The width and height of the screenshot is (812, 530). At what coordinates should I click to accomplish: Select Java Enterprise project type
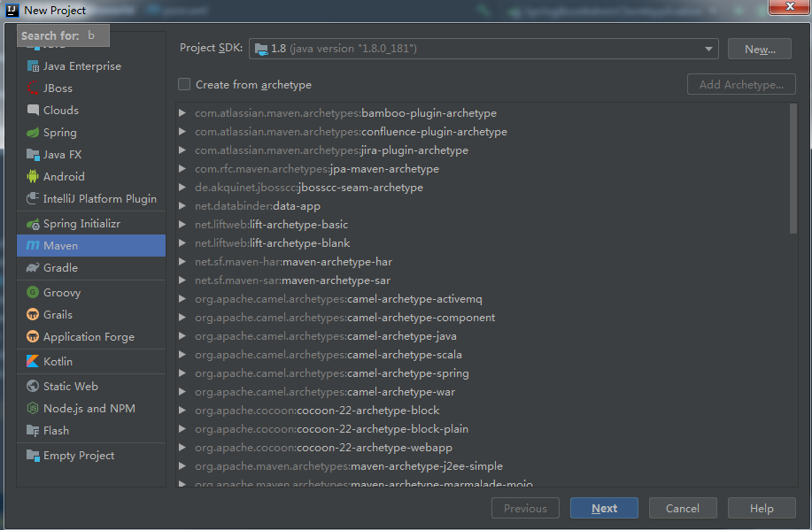point(91,66)
